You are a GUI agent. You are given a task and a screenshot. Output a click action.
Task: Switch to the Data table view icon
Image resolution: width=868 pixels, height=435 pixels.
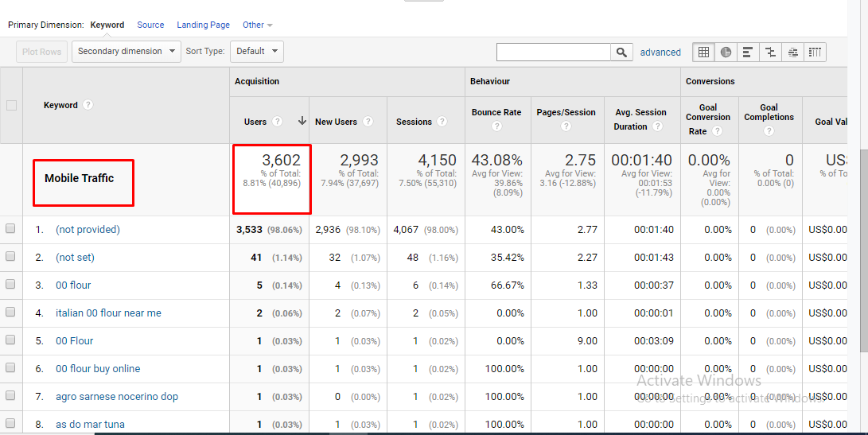tap(703, 52)
